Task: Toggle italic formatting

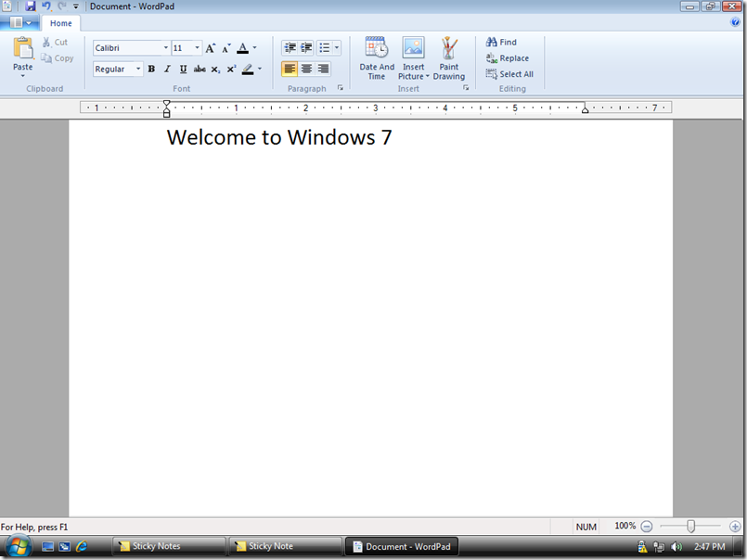Action: point(167,69)
